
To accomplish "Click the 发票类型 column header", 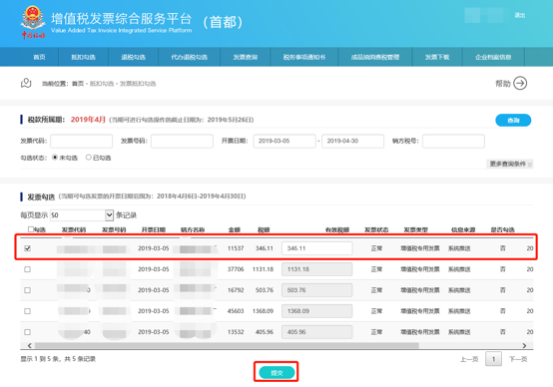I will pos(416,230).
